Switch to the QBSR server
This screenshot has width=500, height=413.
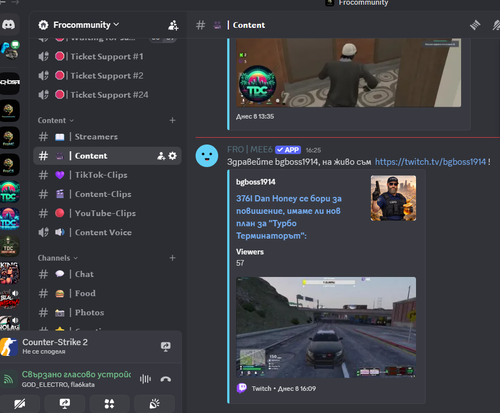(9, 83)
